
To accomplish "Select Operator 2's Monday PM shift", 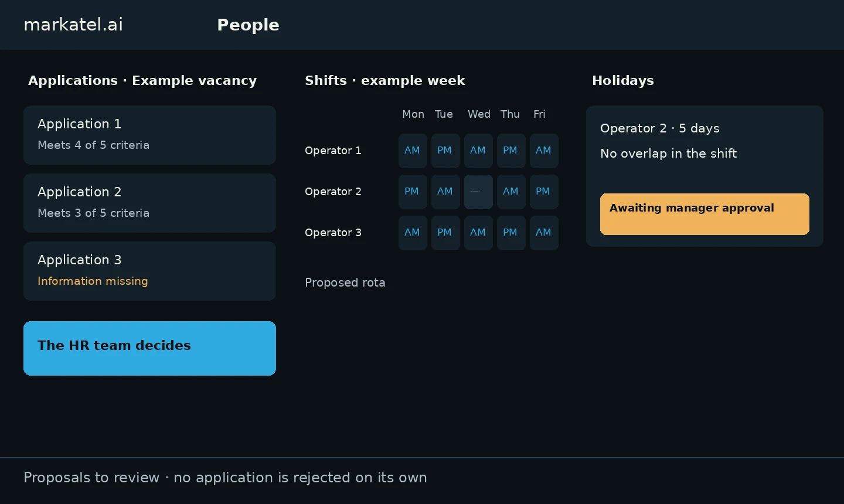I will pos(413,192).
